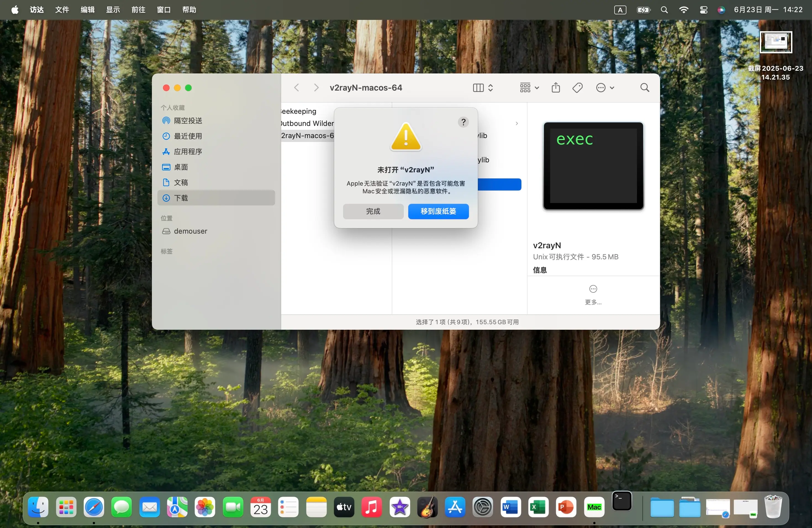Screen dimensions: 812x528
Task: Open iMovie from the Dock
Action: pyautogui.click(x=400, y=507)
